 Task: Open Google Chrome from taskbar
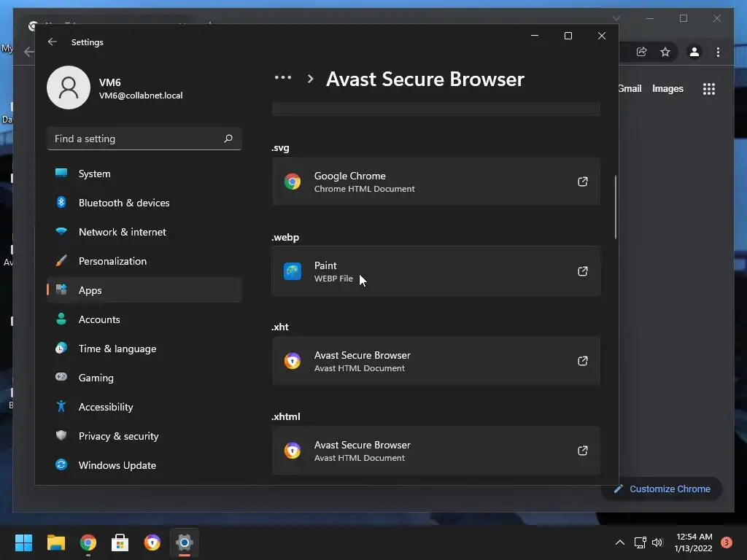(88, 542)
